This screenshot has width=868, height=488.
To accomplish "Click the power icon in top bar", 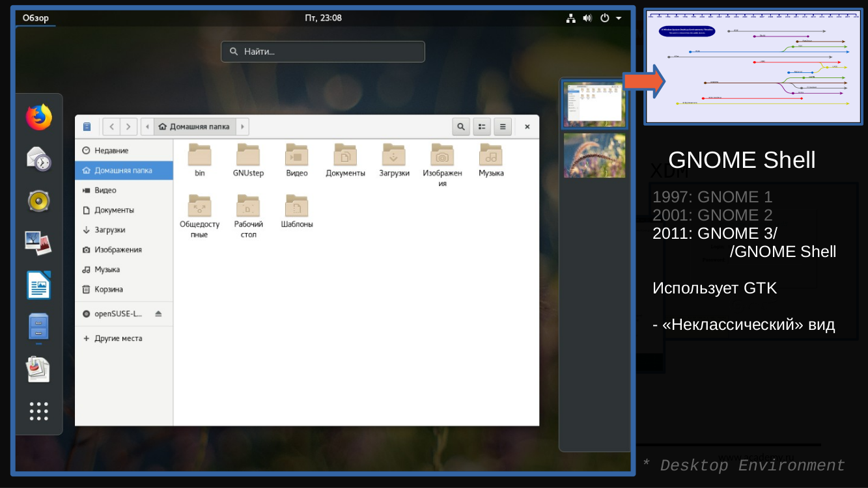I will pos(605,18).
